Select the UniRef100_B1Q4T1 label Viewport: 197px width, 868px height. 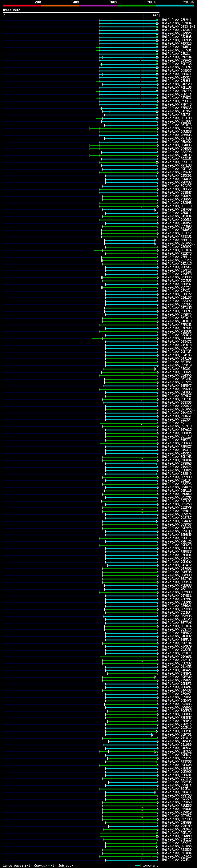pos(176,792)
